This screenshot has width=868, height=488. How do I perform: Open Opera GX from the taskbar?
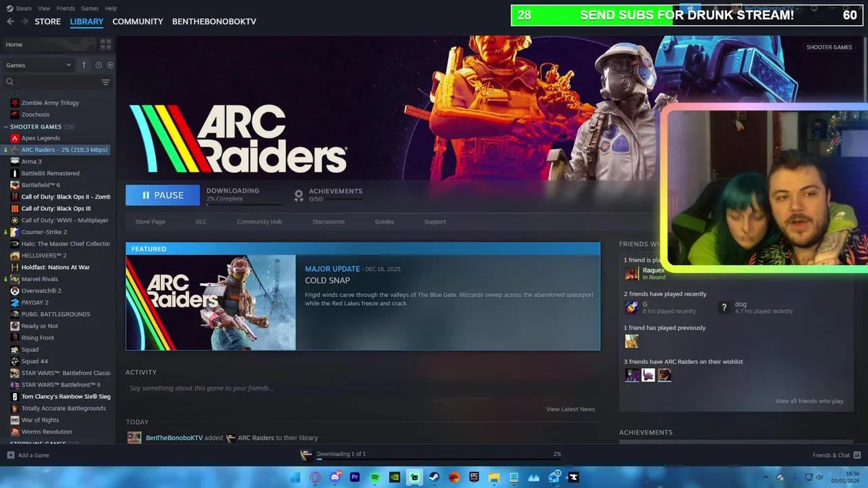click(x=315, y=477)
